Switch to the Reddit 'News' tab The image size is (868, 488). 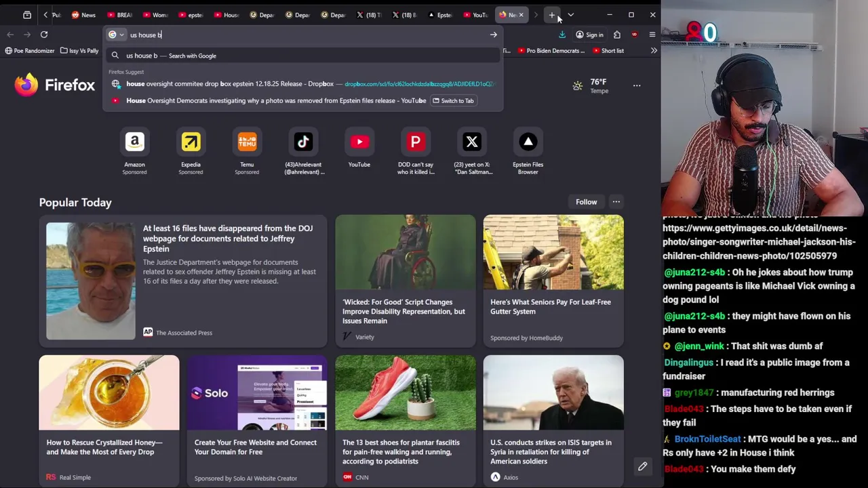click(84, 15)
